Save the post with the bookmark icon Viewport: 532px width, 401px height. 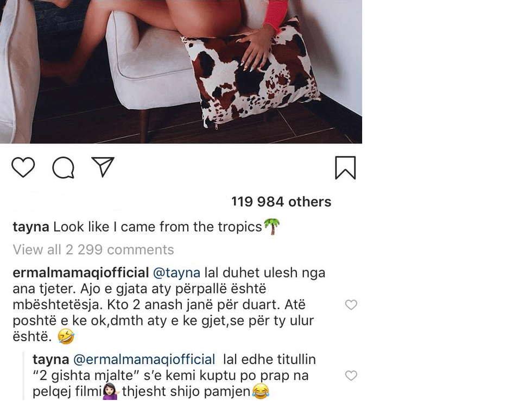tap(345, 167)
